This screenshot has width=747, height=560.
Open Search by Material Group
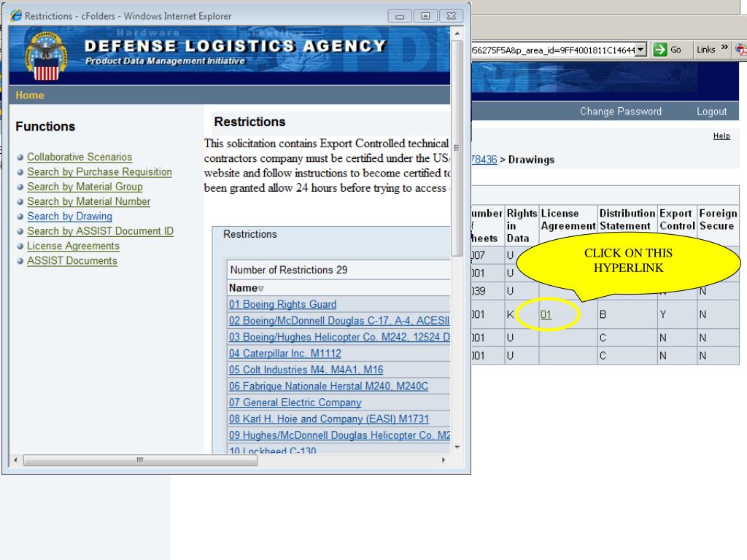tap(85, 187)
